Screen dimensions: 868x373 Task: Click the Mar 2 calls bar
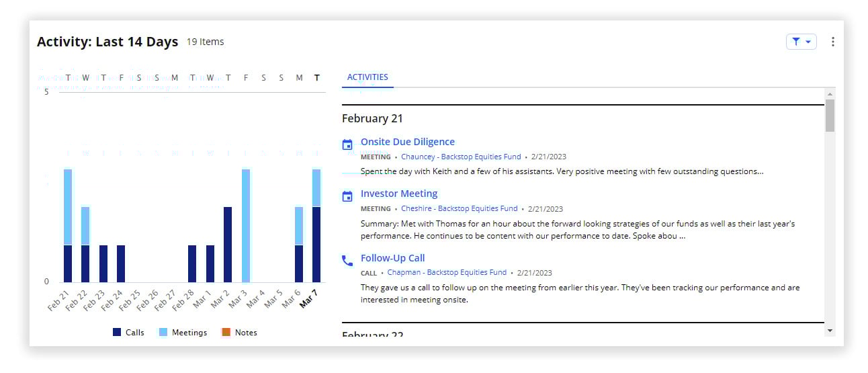[x=228, y=244]
